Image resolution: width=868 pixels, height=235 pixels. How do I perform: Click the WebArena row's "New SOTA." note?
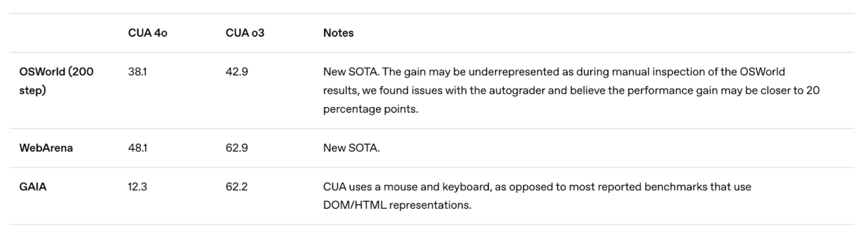pos(351,148)
